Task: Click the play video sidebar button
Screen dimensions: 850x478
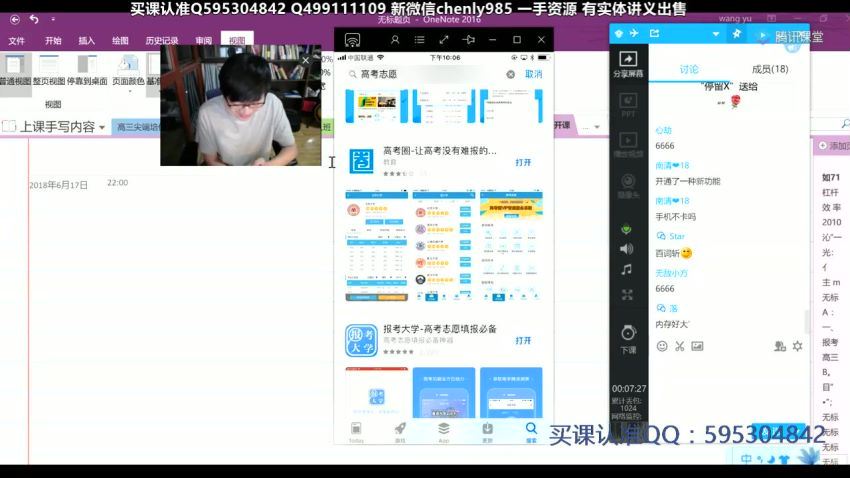Action: pyautogui.click(x=628, y=145)
